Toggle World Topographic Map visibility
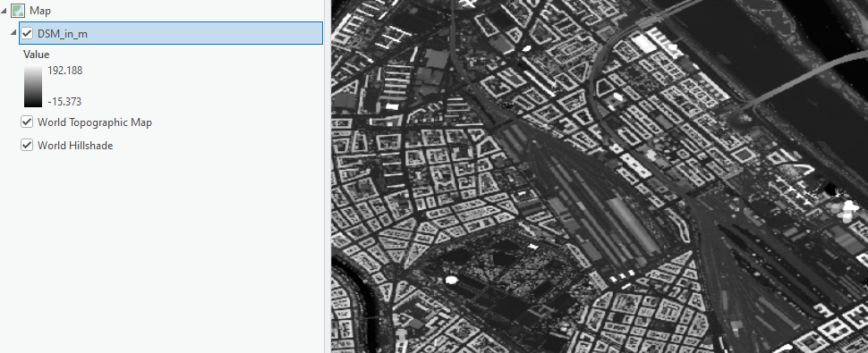The image size is (868, 353). pos(27,122)
